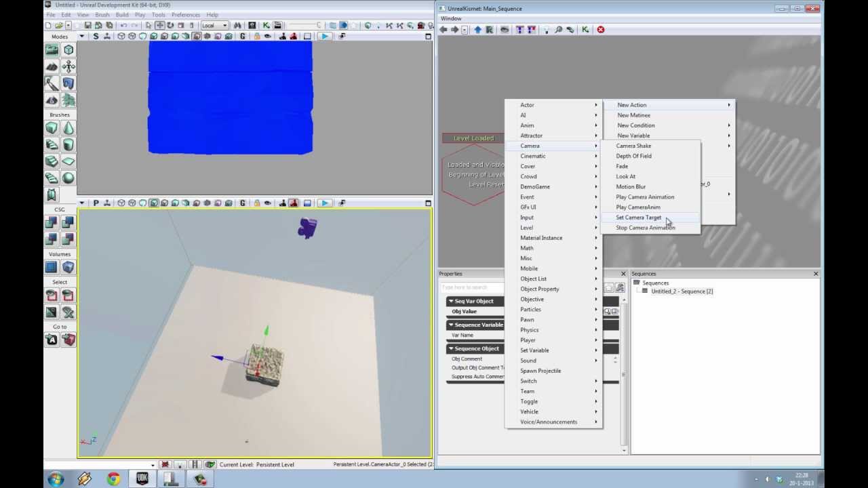Open Window menu in UnrealKismet
Viewport: 868px width, 488px height.
(451, 18)
